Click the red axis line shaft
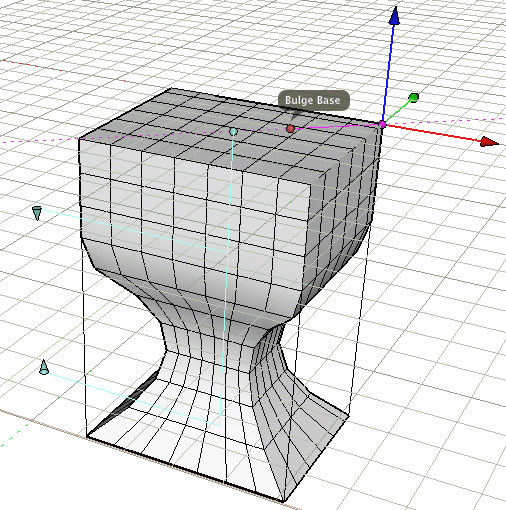Viewport: 506px width, 510px height. pos(433,132)
